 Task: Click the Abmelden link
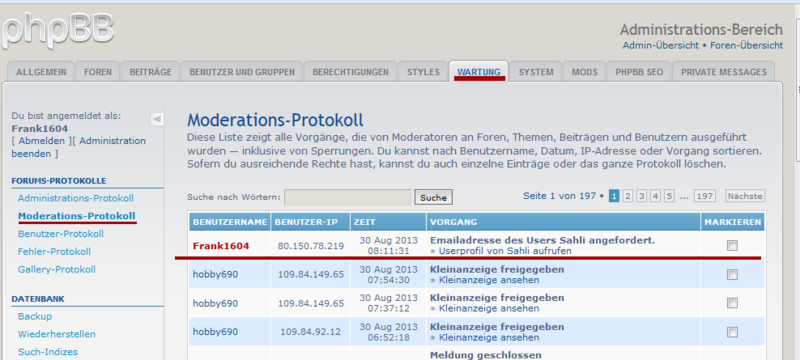point(41,141)
